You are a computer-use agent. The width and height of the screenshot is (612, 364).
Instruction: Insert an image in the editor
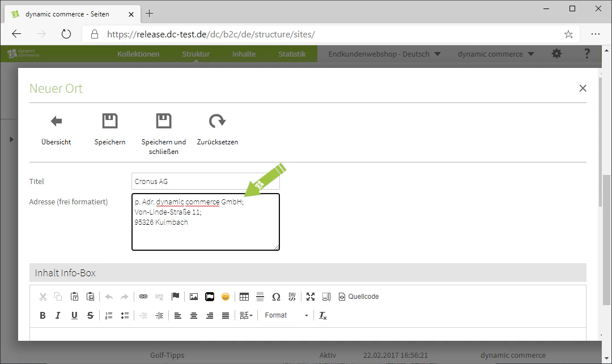click(x=194, y=297)
